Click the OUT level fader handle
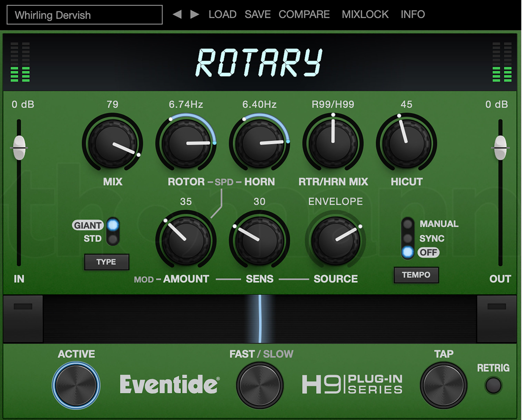Image resolution: width=522 pixels, height=420 pixels. (500, 148)
